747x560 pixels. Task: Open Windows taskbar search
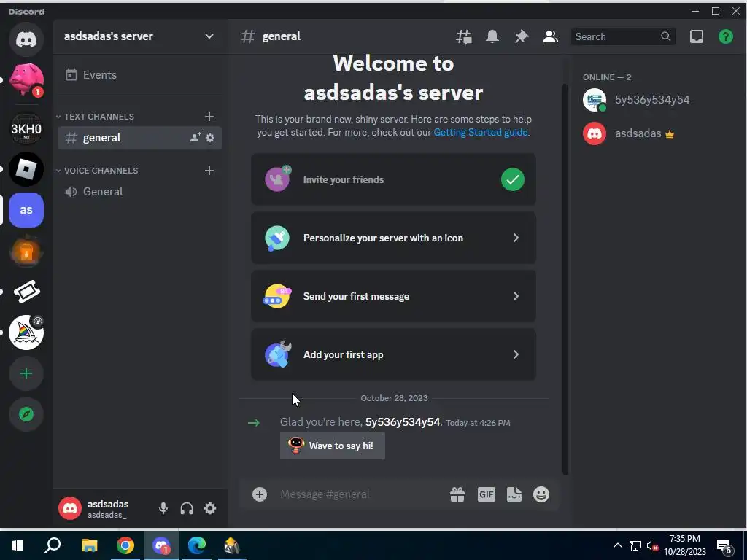click(53, 545)
